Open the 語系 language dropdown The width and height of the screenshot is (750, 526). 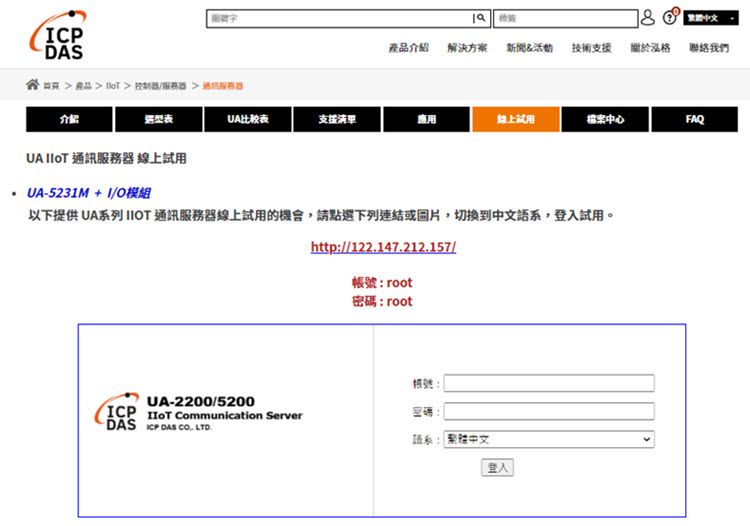(x=549, y=439)
